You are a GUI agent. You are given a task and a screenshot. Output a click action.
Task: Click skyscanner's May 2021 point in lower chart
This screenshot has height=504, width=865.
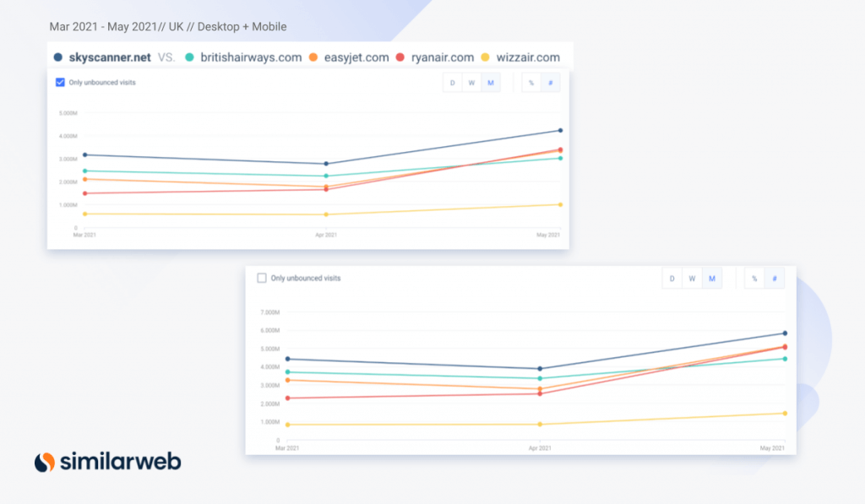point(785,333)
